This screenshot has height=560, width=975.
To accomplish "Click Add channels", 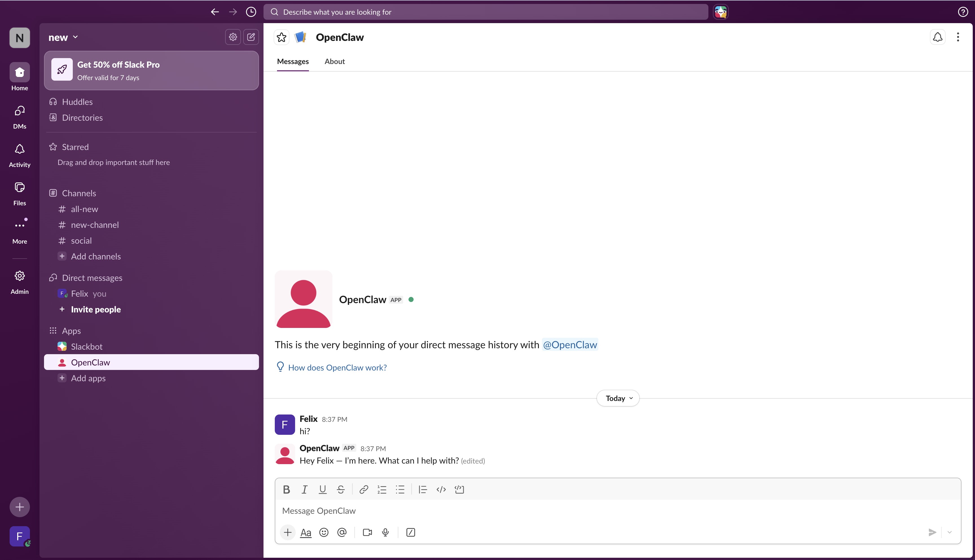I will (151, 257).
